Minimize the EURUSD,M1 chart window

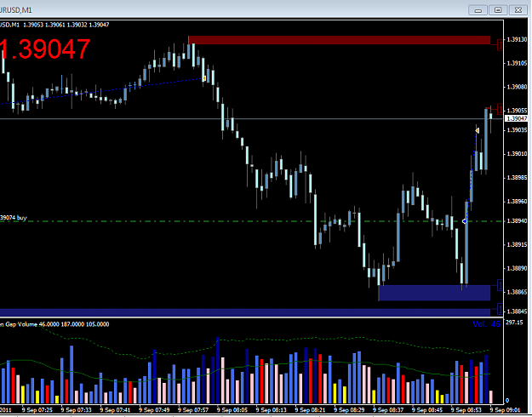click(x=478, y=10)
